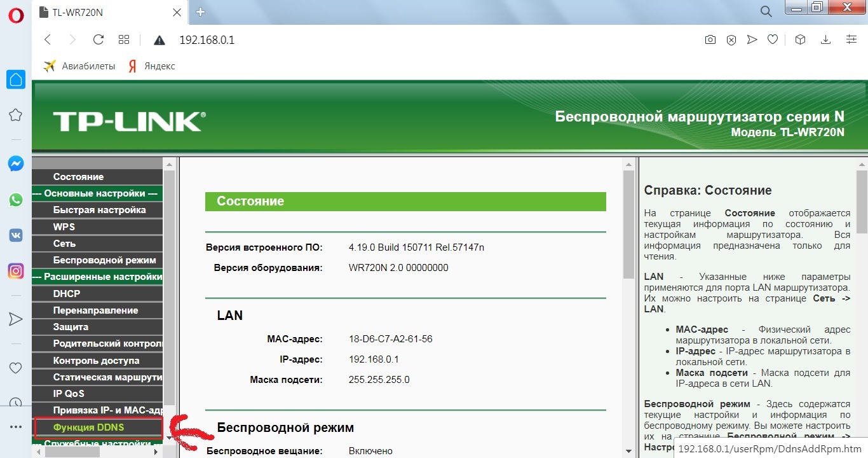The width and height of the screenshot is (868, 458).
Task: Open Быстрая настройка menu item
Action: pyautogui.click(x=98, y=210)
